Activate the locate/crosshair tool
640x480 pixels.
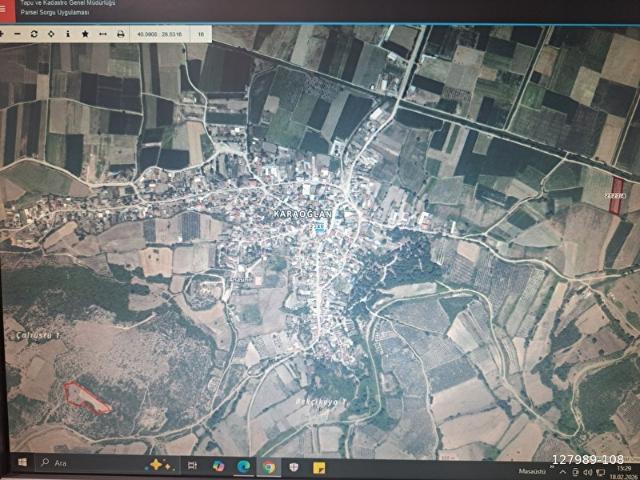[x=51, y=34]
